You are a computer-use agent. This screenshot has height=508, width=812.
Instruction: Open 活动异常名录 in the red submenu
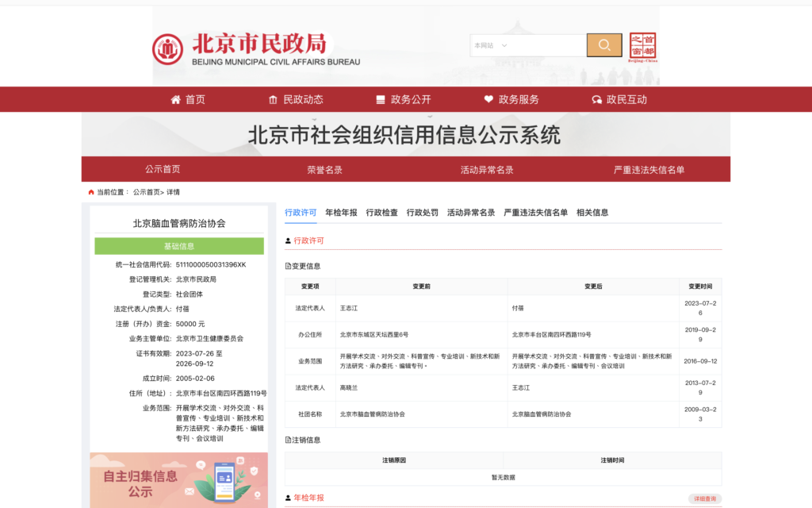click(x=487, y=170)
